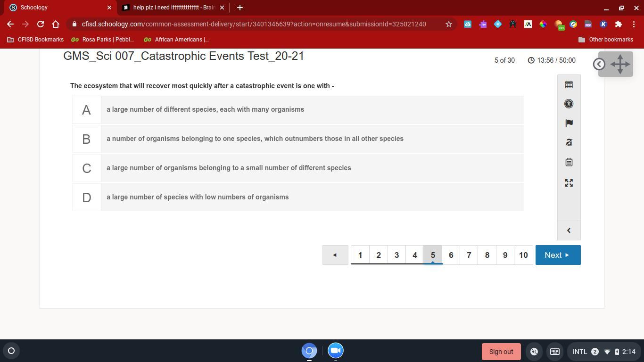Open the black bear-face extension icon

[513, 24]
